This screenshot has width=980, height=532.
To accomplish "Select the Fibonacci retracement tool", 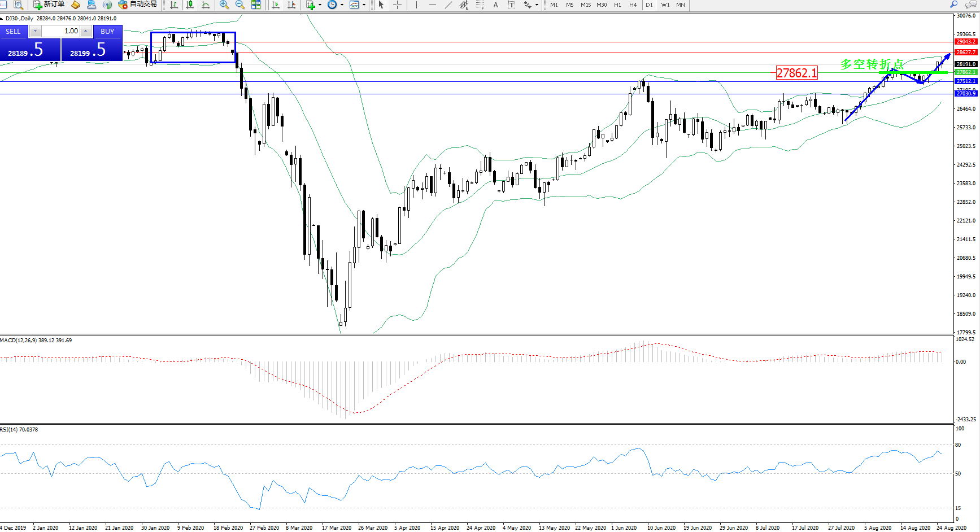I will point(480,5).
